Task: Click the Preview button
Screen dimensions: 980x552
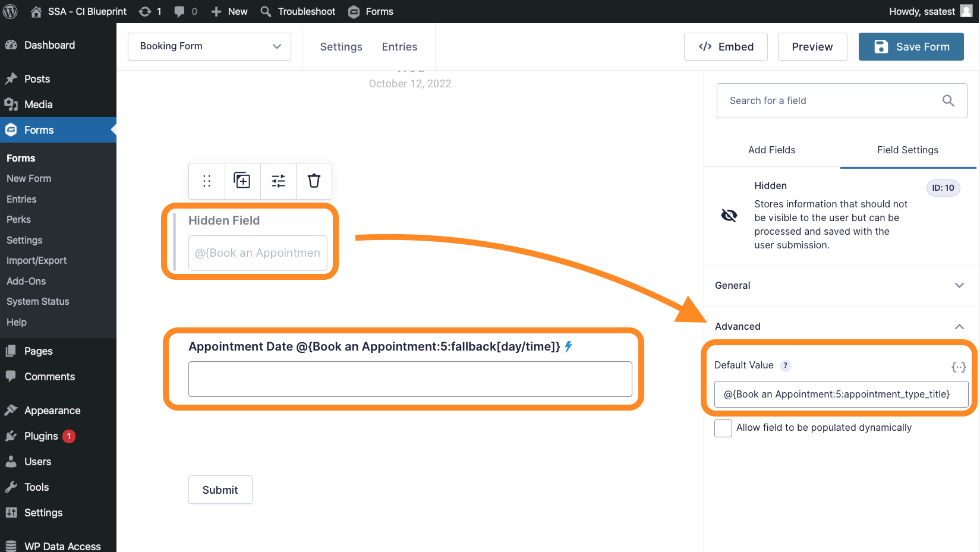Action: pyautogui.click(x=812, y=47)
